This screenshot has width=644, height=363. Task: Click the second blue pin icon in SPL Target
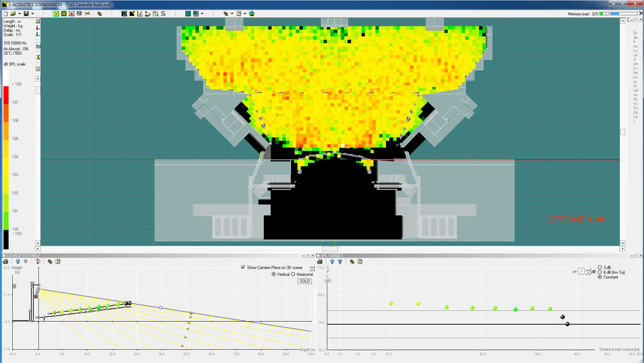(340, 262)
